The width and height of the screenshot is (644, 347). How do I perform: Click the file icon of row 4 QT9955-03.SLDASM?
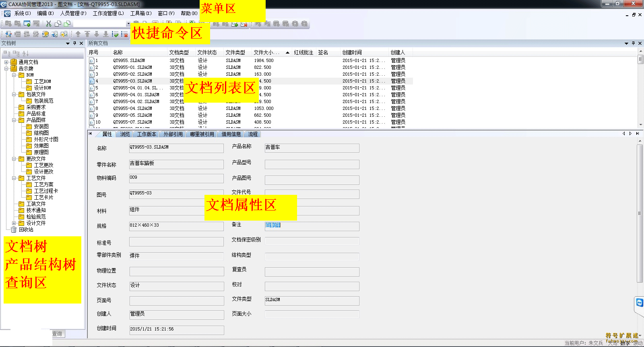pos(92,81)
